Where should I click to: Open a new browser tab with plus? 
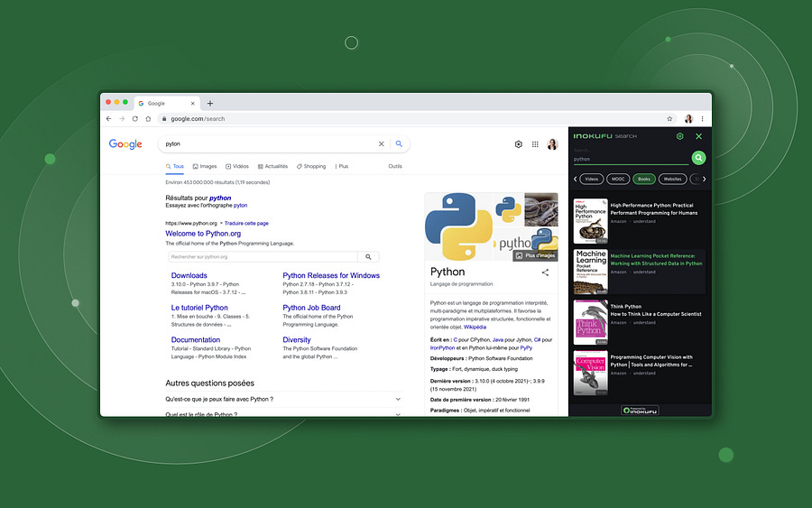pyautogui.click(x=210, y=103)
